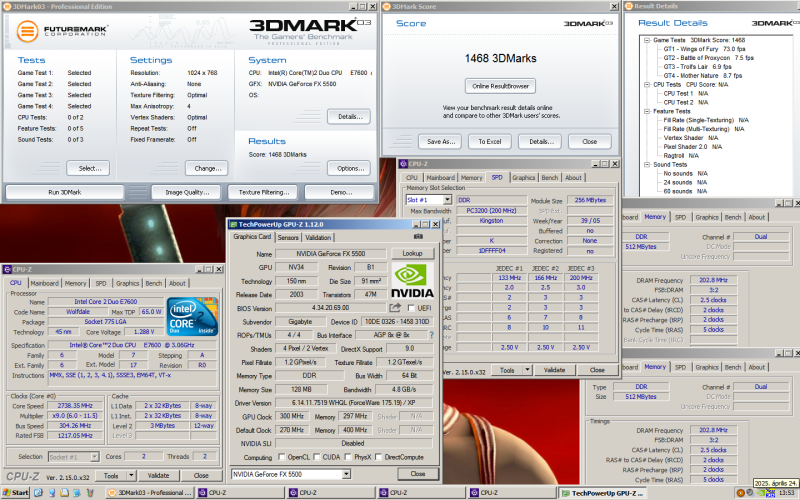Open Tools dropdown arrow in CPU-Z CPU window

coord(131,476)
